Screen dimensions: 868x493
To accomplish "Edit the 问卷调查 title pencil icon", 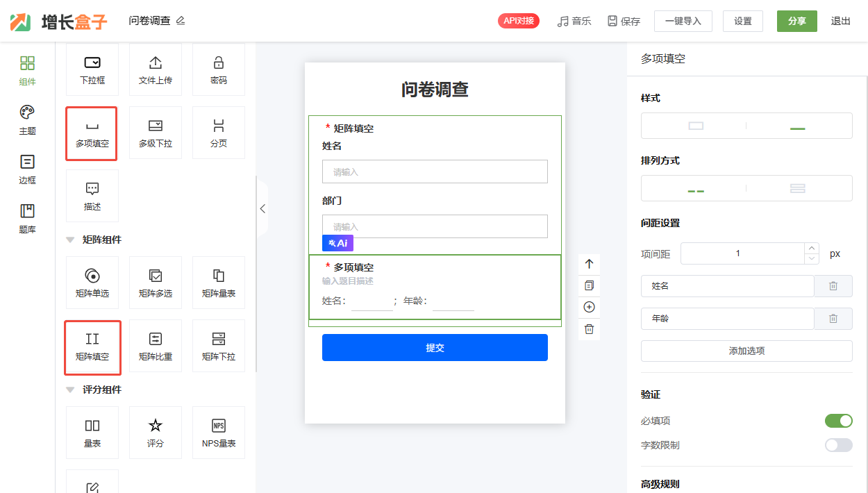I will (x=181, y=21).
